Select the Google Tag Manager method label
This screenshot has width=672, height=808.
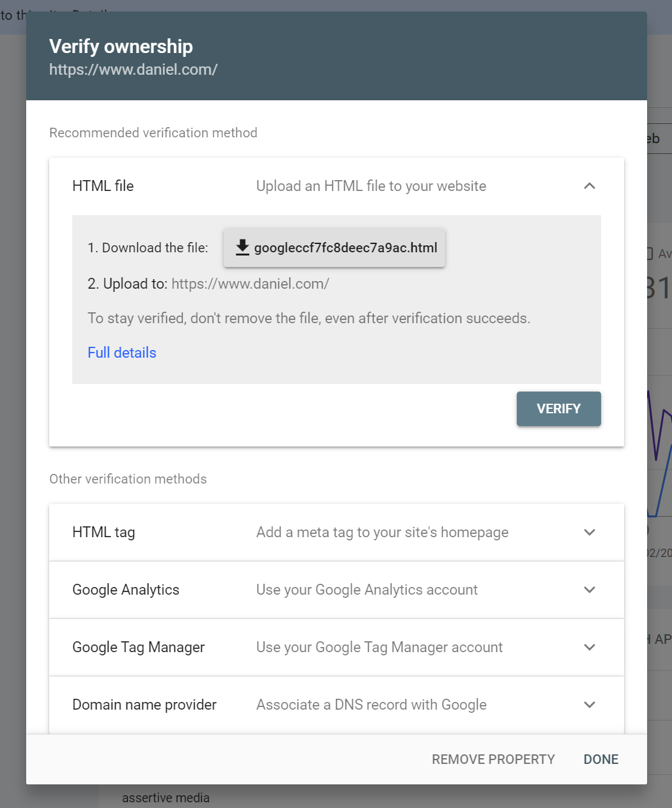(x=139, y=647)
